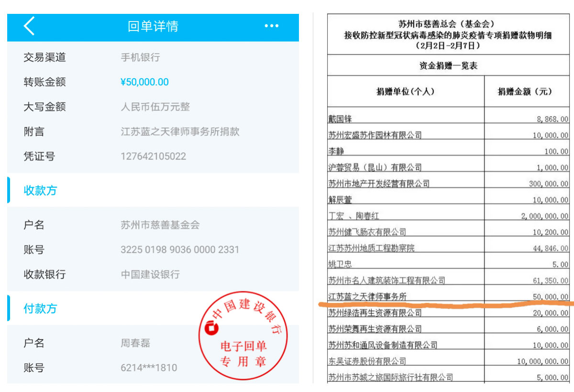Click donor 苏州宏盛苏作园林有限公司

375,135
